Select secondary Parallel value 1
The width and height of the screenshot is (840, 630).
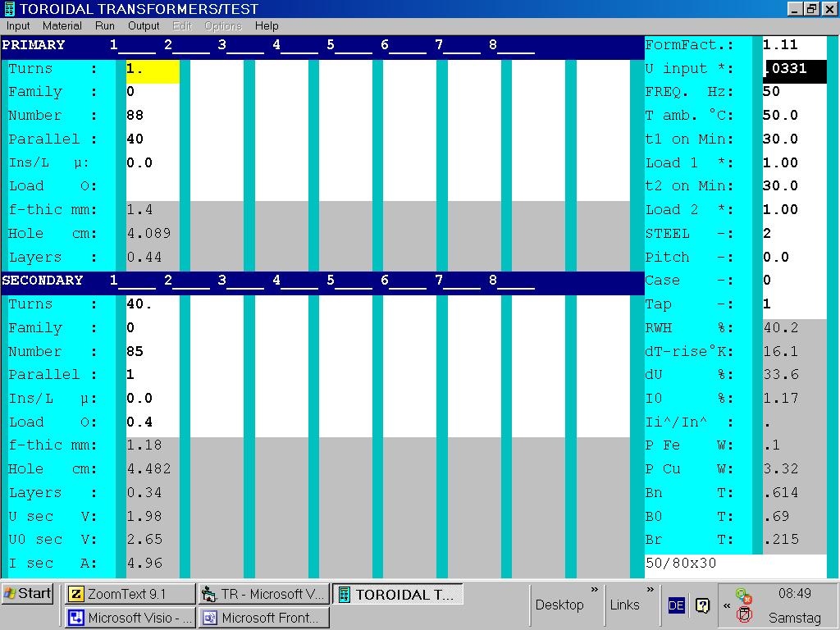pyautogui.click(x=153, y=374)
